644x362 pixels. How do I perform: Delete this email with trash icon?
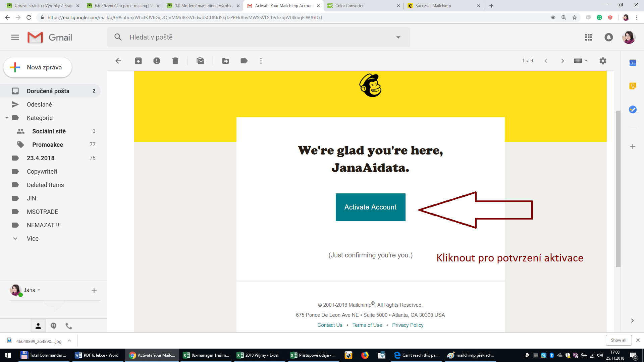[175, 61]
